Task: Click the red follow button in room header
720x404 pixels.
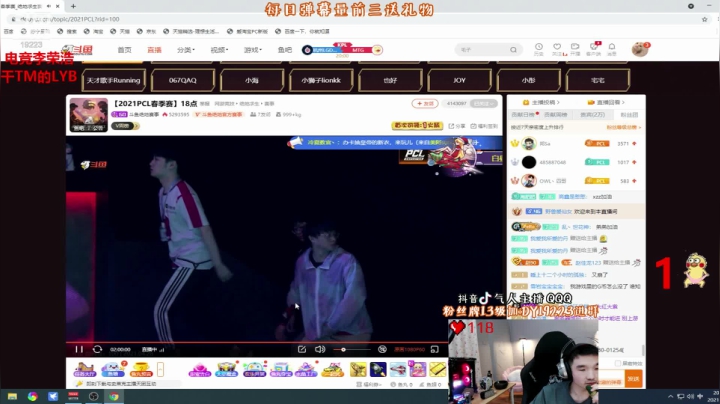Action: point(425,104)
